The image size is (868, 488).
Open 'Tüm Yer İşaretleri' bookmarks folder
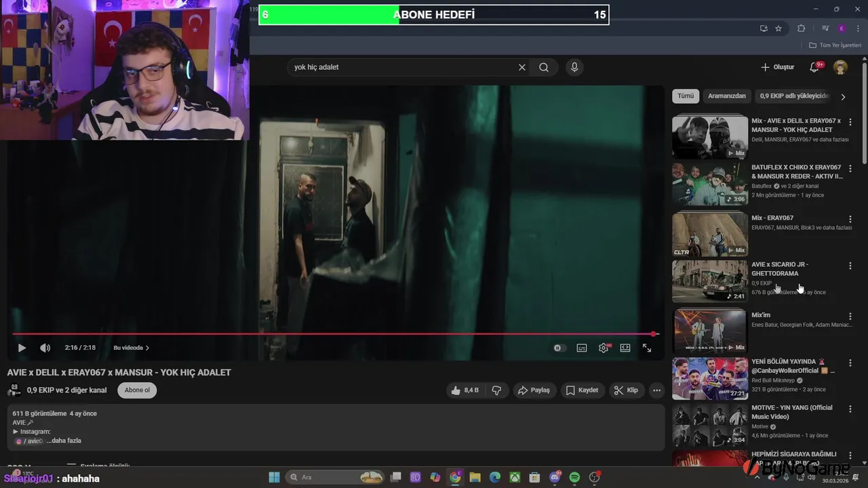pyautogui.click(x=835, y=45)
